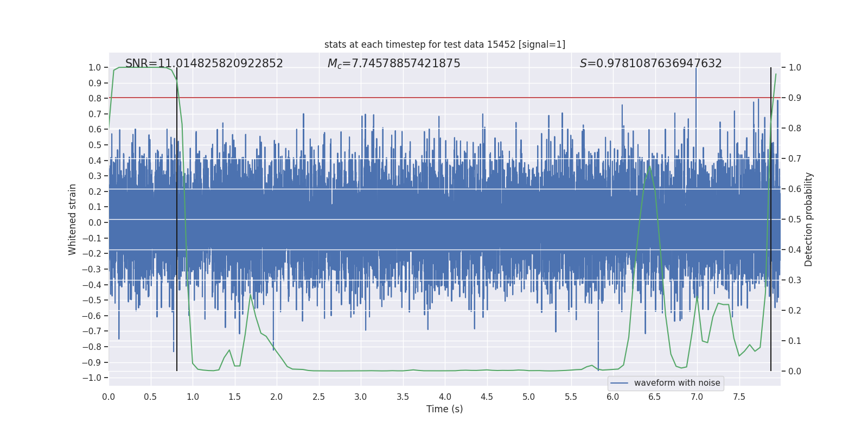Viewport: 868px width, 434px height.
Task: Click the −1.0 tick on whitened strain axis
Action: click(94, 378)
